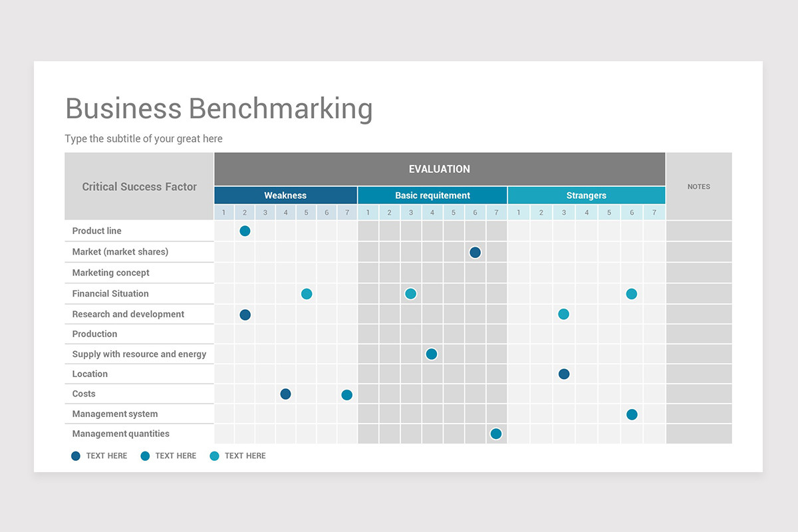Select the Research and development dark dot

pos(244,314)
